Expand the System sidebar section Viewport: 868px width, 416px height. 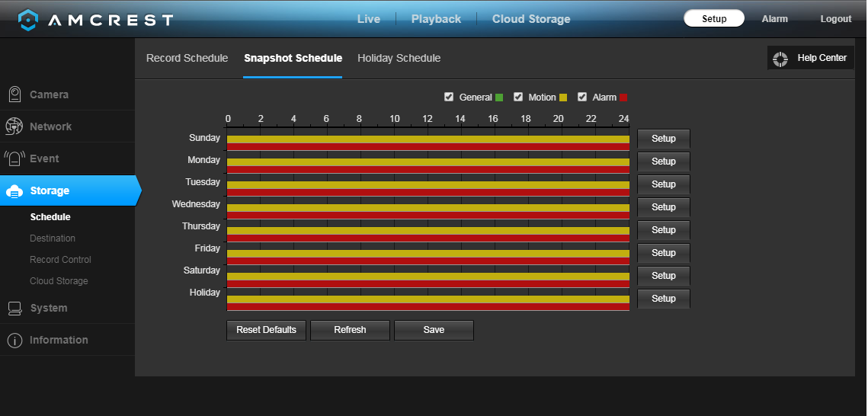click(x=67, y=308)
